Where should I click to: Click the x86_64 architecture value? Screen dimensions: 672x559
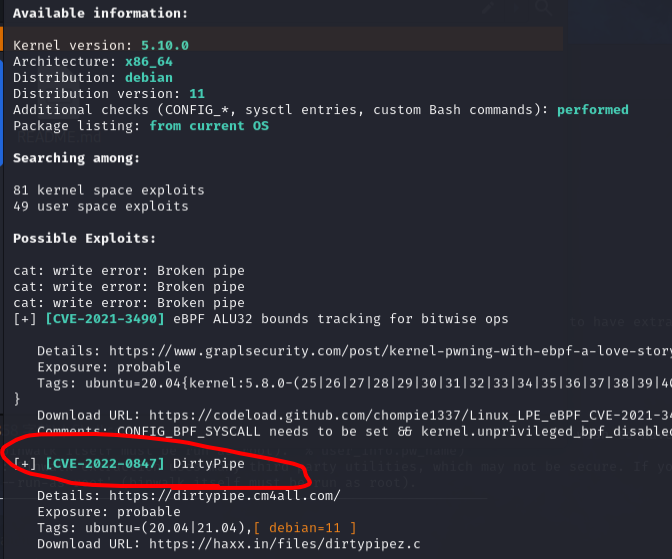point(149,62)
